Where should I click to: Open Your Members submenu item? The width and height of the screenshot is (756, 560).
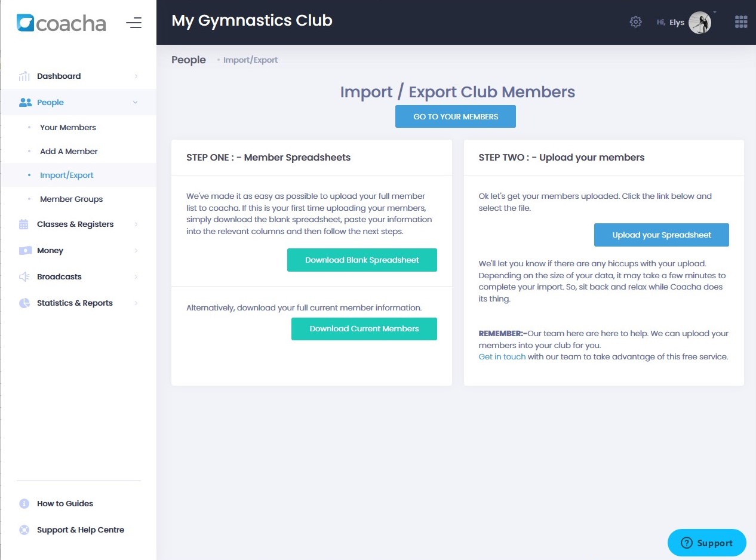point(67,127)
